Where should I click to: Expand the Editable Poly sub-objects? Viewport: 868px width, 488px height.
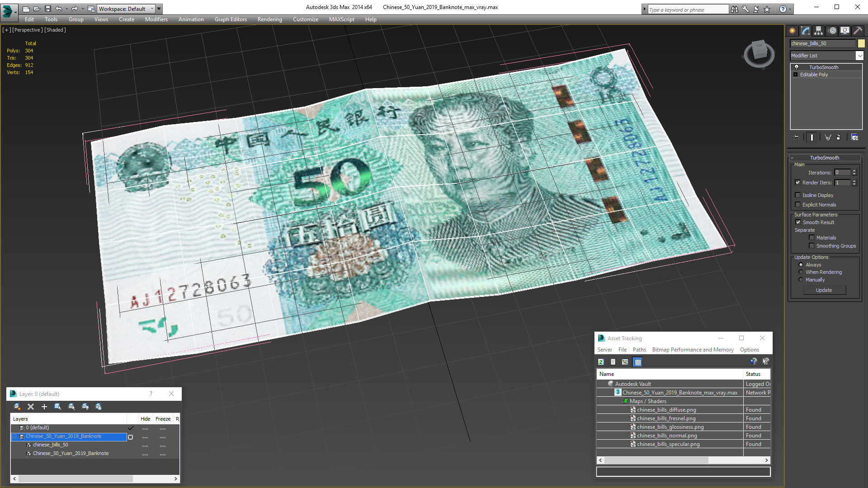[x=795, y=75]
